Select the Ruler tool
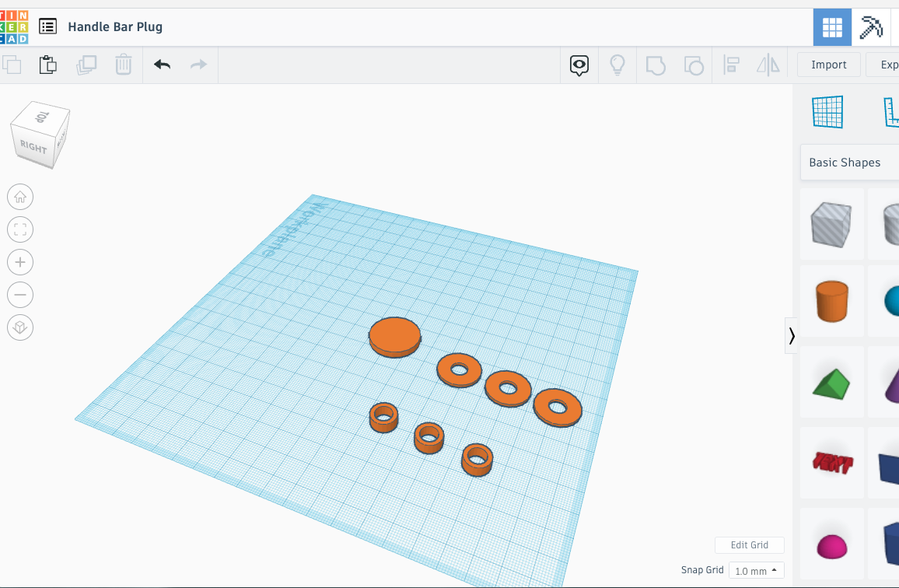The height and width of the screenshot is (588, 899). coord(891,112)
